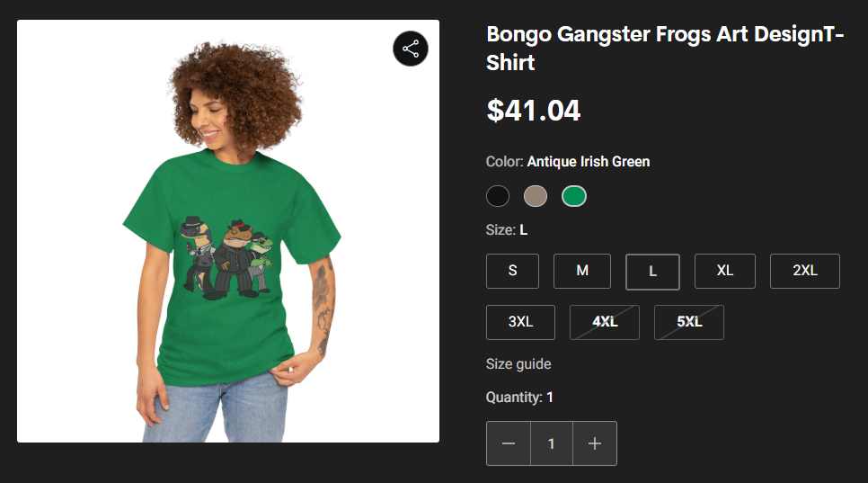Open the Size guide link
868x483 pixels.
click(518, 364)
